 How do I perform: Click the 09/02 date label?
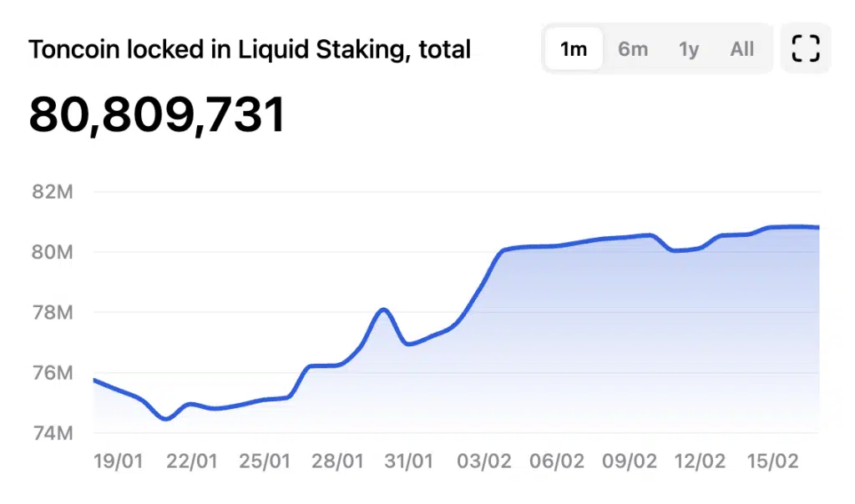[630, 461]
